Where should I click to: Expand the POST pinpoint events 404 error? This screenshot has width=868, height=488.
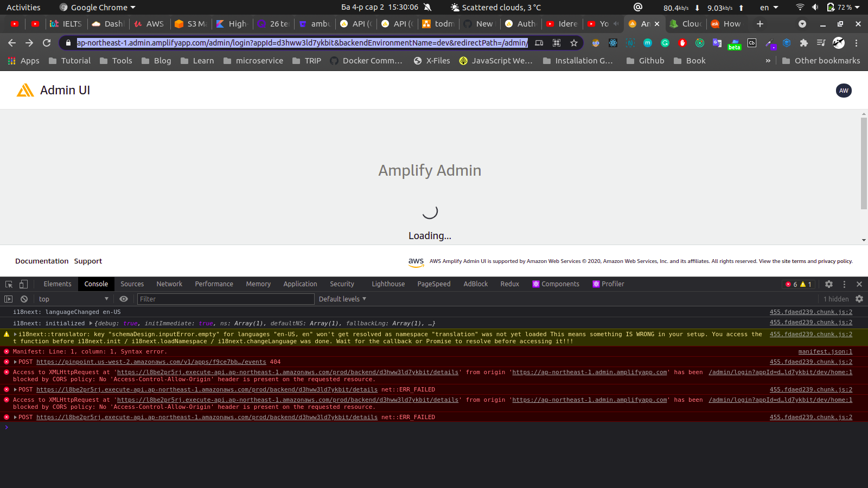[15, 362]
